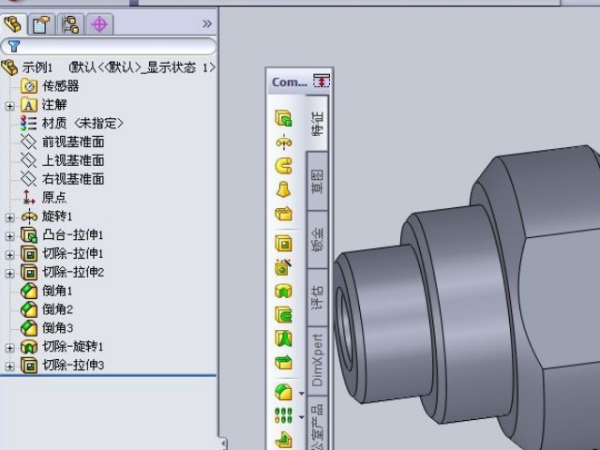
Task: Select the 上视基准面 plane
Action: tap(73, 160)
